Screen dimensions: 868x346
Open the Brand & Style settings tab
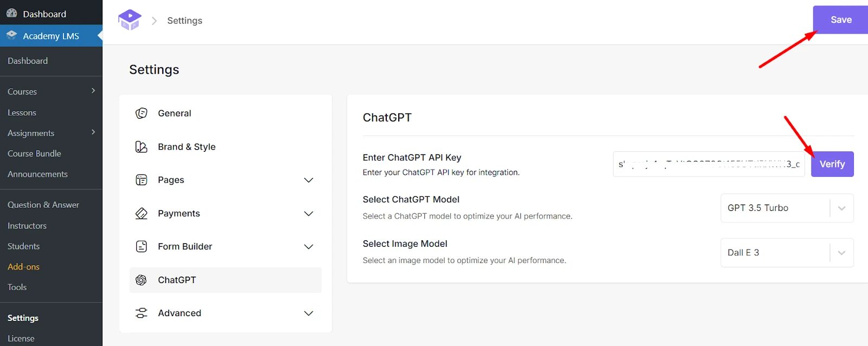[226, 147]
